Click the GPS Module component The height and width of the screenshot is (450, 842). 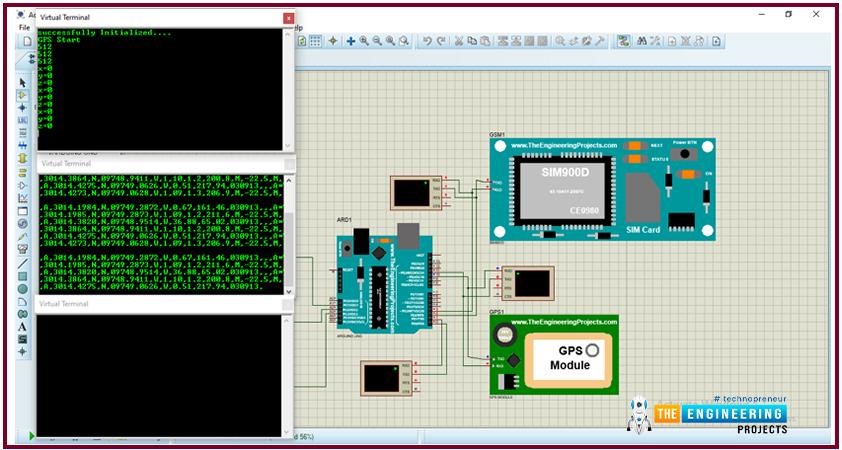click(554, 355)
